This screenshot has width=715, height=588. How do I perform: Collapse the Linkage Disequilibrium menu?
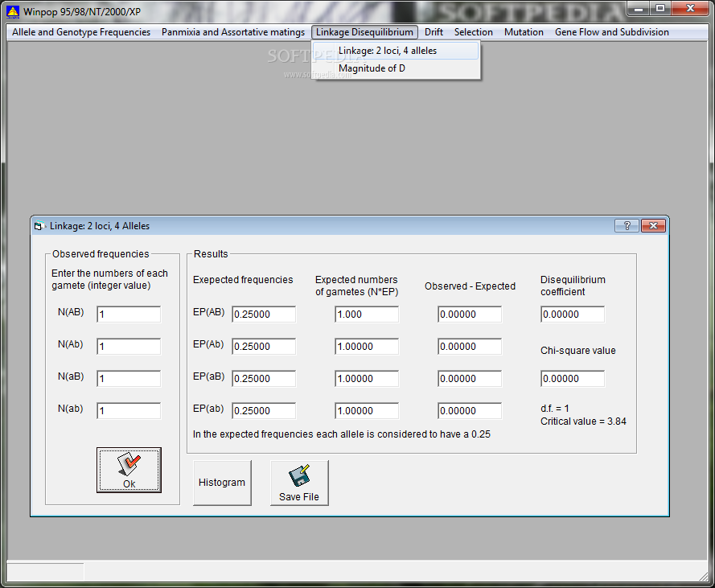[x=364, y=32]
